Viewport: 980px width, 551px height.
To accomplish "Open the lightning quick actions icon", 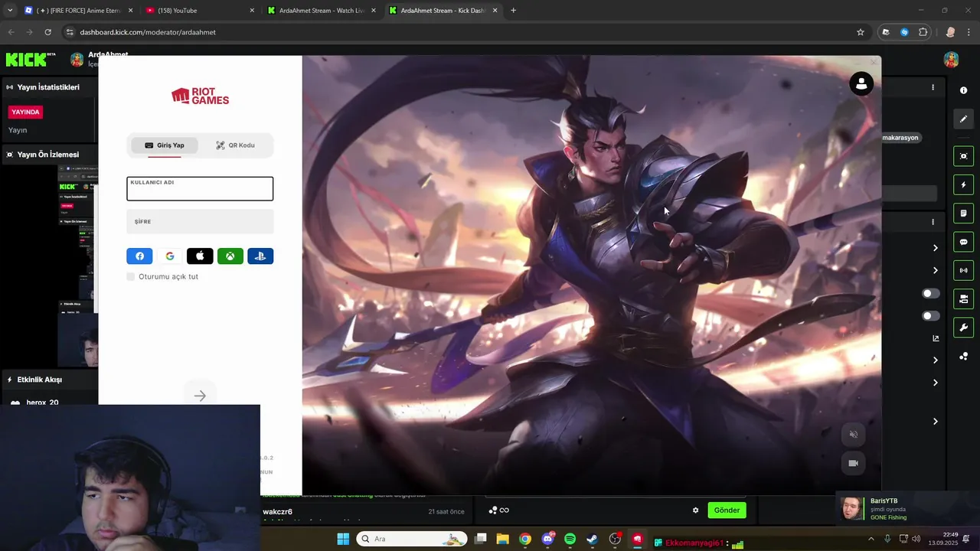I will (x=963, y=184).
